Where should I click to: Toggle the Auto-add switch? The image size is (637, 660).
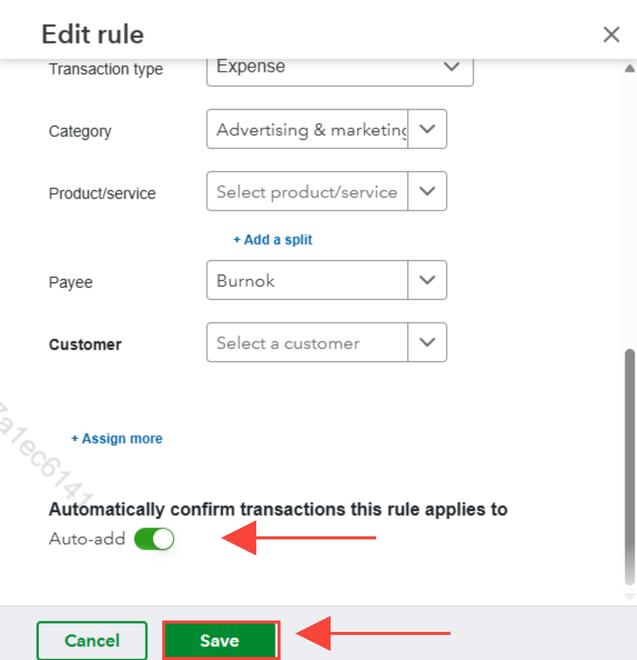(154, 539)
